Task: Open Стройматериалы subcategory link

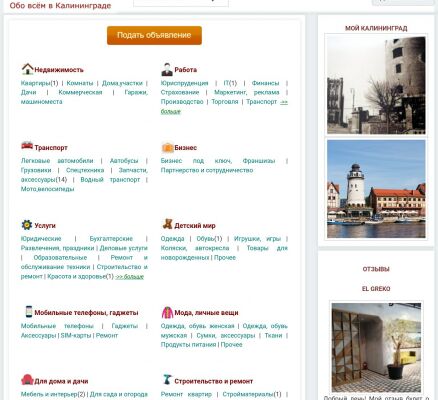Action: [x=248, y=395]
